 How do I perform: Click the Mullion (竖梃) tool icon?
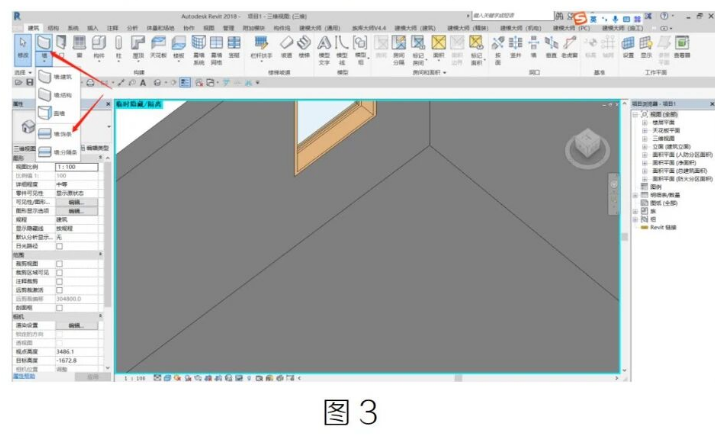pyautogui.click(x=234, y=43)
